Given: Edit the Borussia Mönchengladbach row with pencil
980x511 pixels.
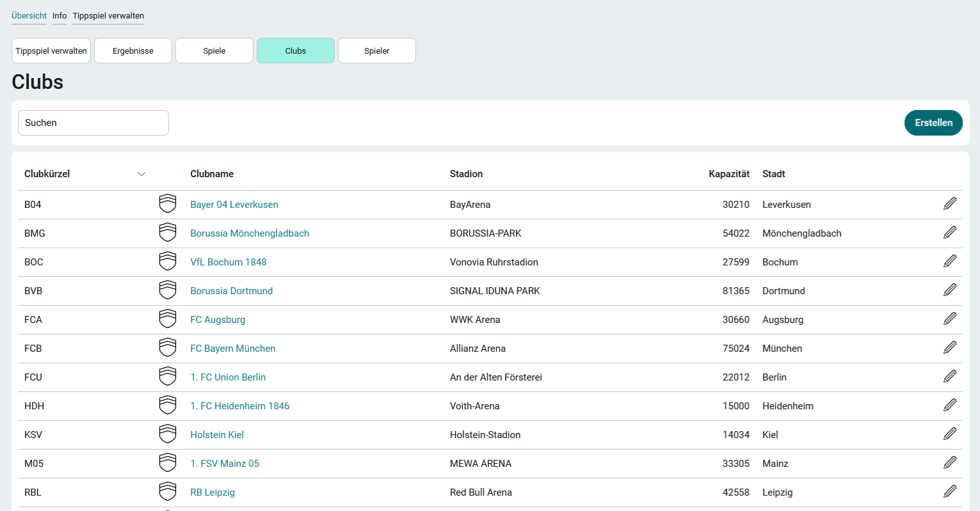Looking at the screenshot, I should tap(950, 232).
